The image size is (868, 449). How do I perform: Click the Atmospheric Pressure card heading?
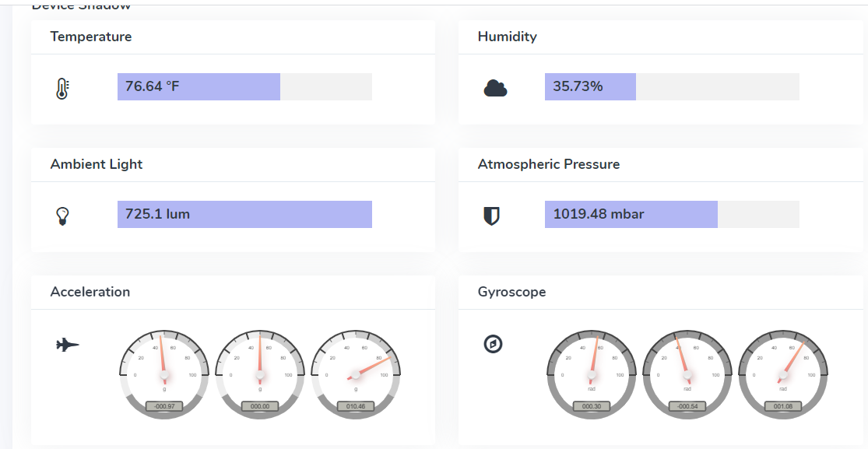(x=549, y=164)
